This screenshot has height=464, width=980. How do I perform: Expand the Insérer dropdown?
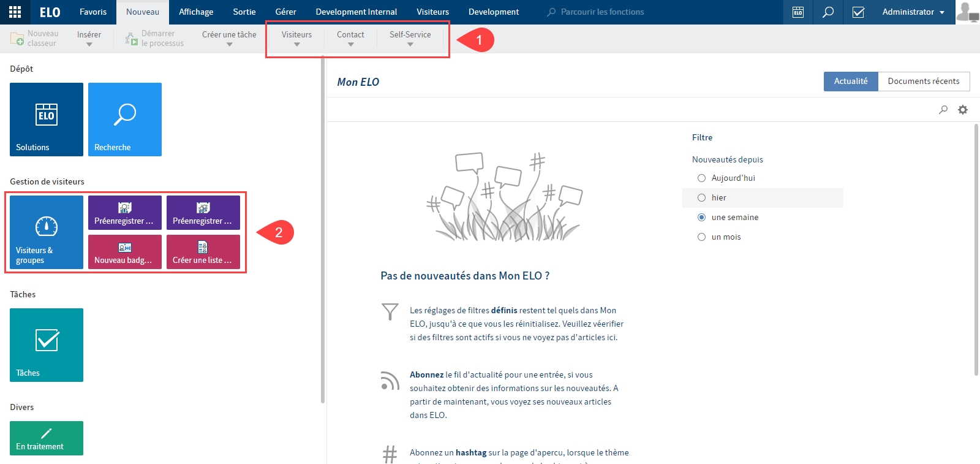(x=89, y=39)
